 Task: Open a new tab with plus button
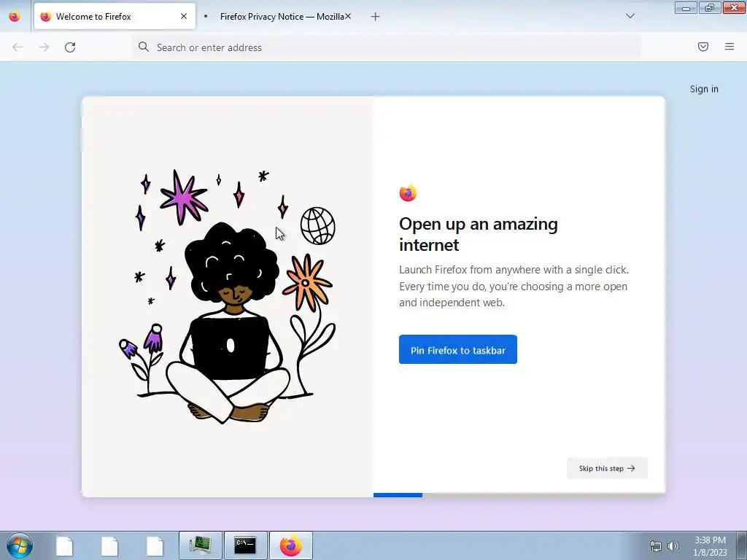point(376,17)
